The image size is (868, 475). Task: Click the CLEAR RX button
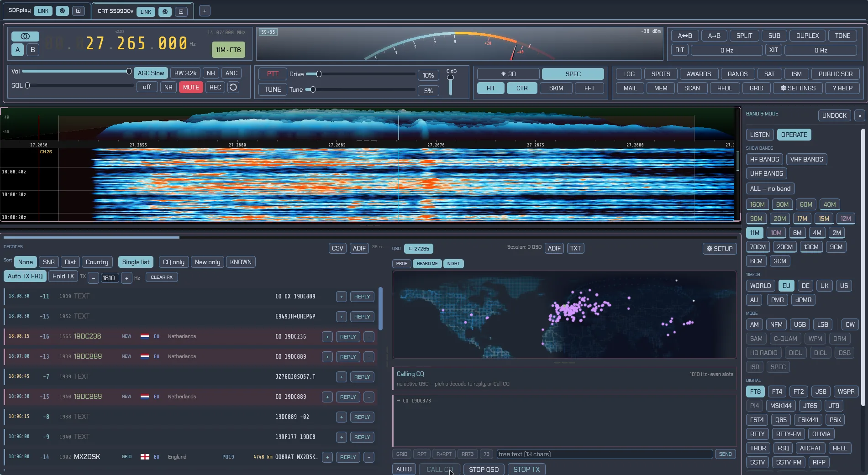click(162, 277)
